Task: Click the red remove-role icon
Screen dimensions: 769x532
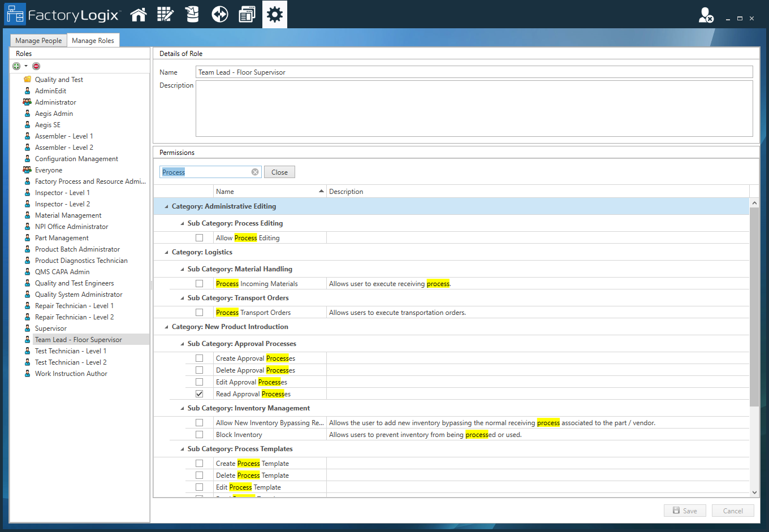Action: tap(36, 66)
